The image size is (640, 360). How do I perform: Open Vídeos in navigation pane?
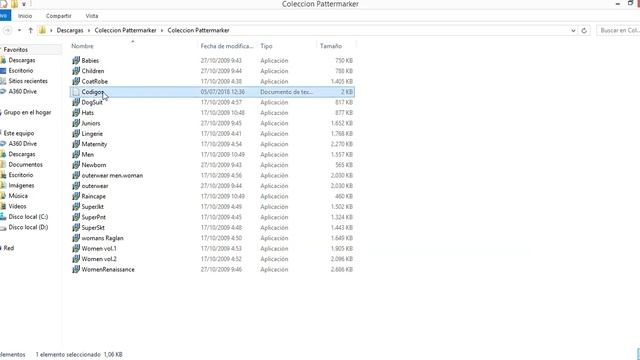pos(17,207)
